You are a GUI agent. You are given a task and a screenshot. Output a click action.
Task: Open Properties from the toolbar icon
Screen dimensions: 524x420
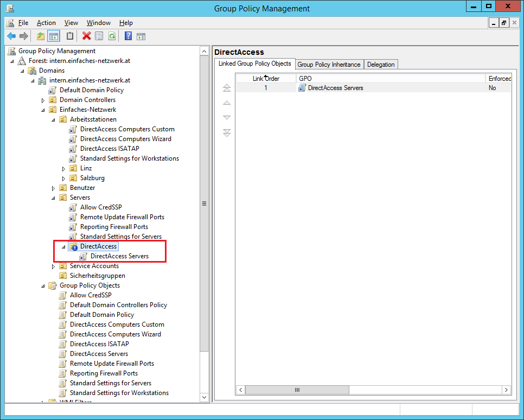coord(99,36)
